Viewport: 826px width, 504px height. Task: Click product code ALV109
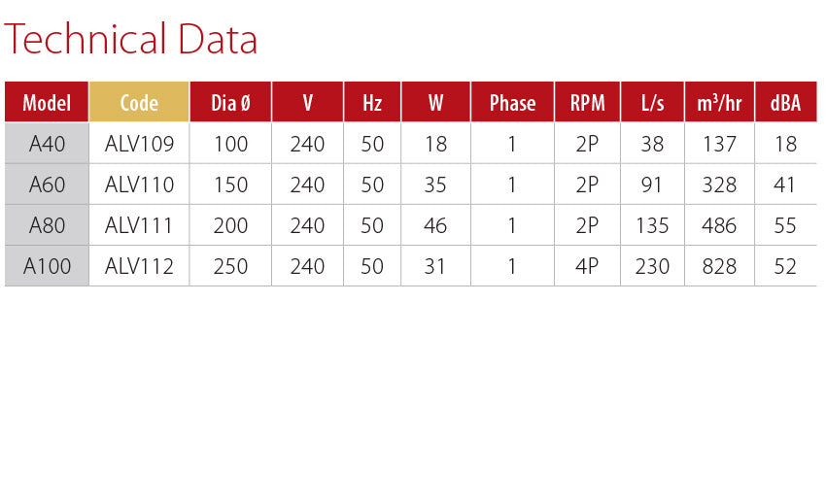pos(139,144)
